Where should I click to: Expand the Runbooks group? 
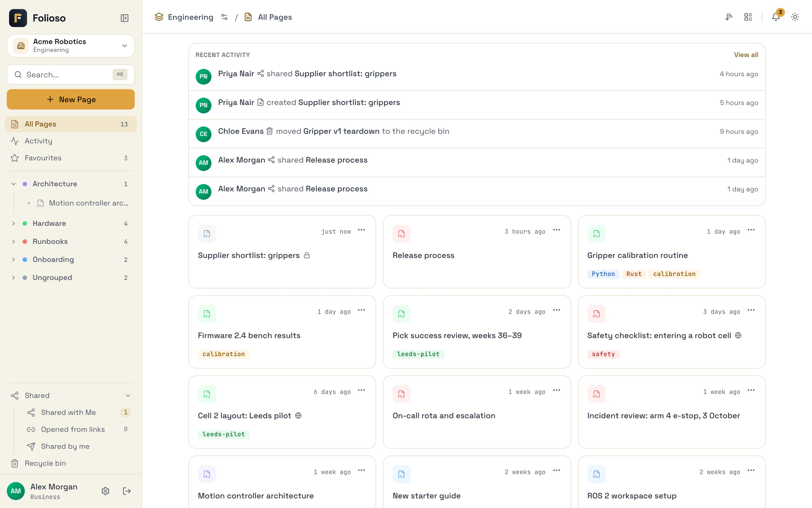(x=14, y=242)
